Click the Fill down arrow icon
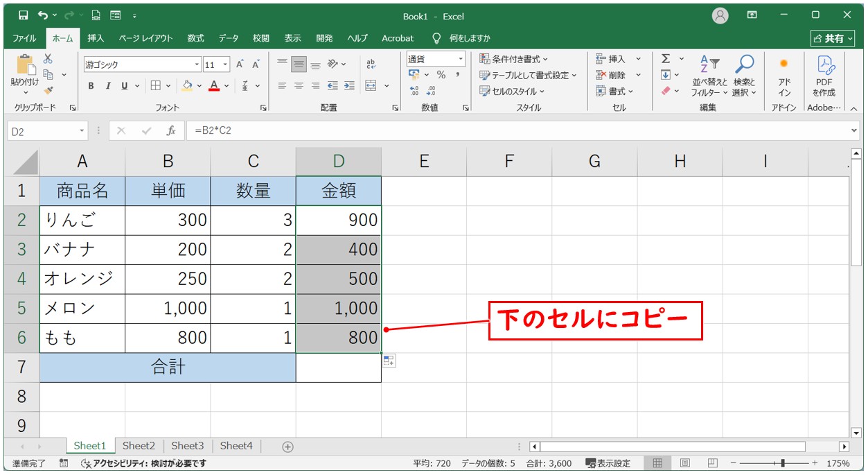The image size is (868, 475). click(666, 75)
